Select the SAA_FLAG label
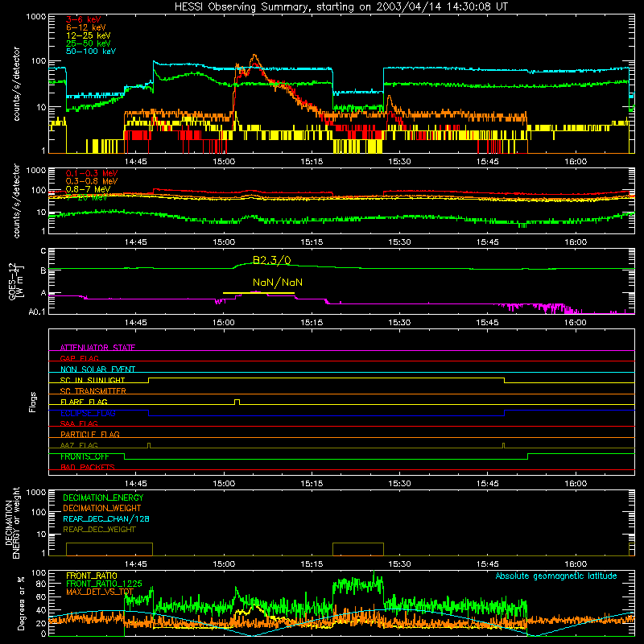 pos(79,423)
